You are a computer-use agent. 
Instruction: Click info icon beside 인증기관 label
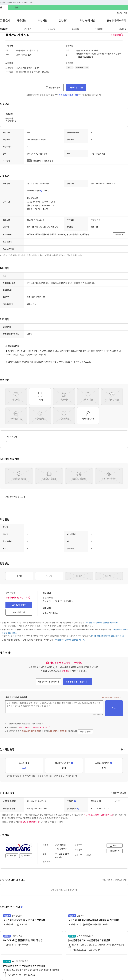click(75, 801)
